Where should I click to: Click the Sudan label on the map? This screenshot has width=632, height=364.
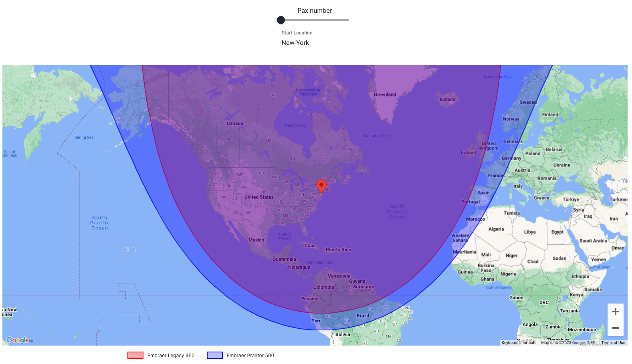point(559,259)
